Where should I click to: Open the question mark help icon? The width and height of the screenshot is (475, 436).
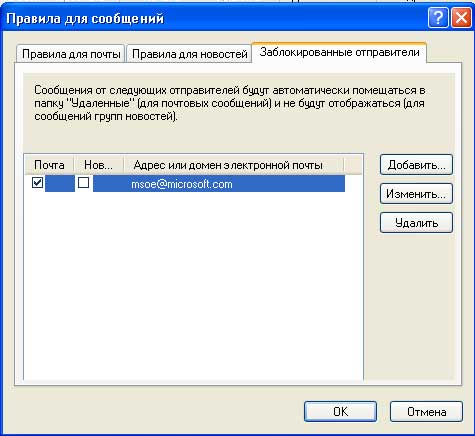click(438, 17)
